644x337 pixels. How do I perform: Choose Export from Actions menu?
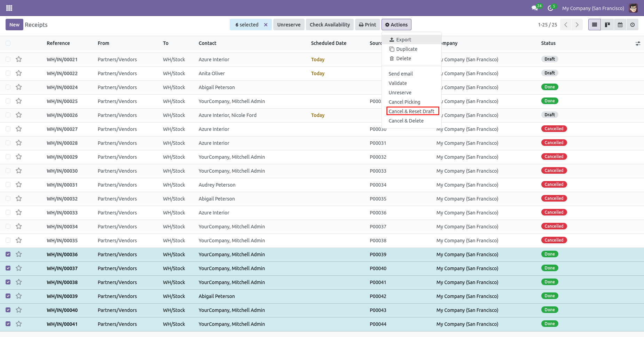tap(411, 40)
